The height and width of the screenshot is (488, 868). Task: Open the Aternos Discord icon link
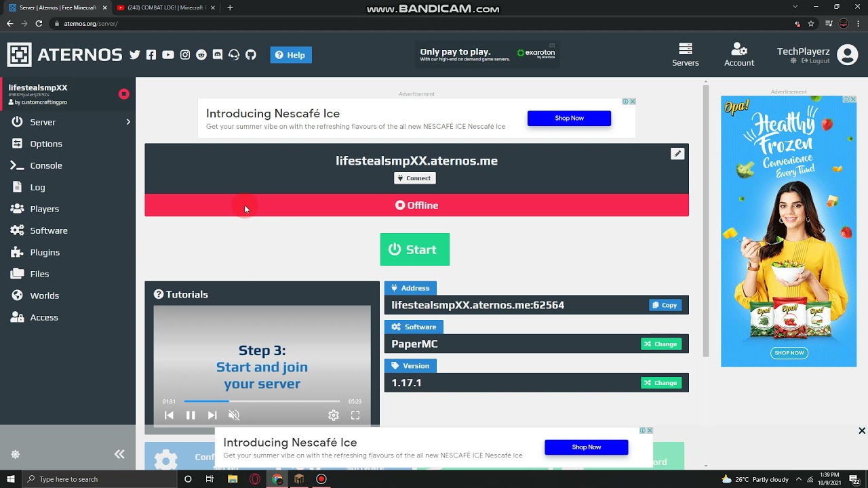coord(218,55)
